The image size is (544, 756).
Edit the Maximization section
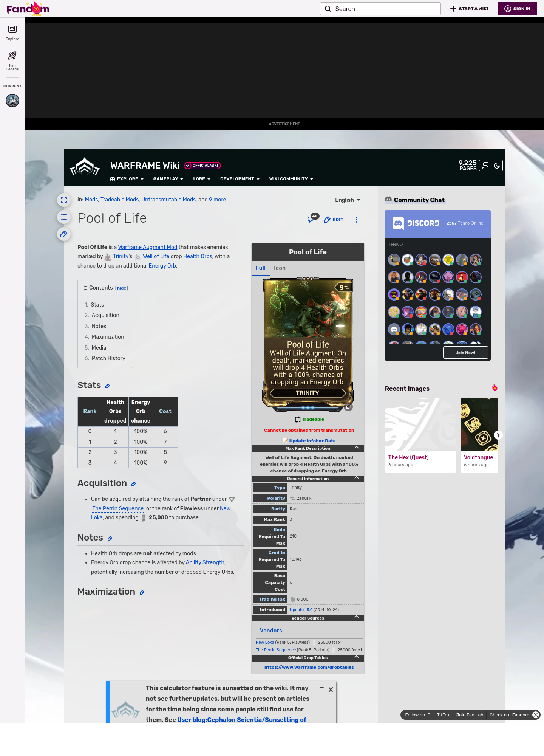tap(142, 592)
